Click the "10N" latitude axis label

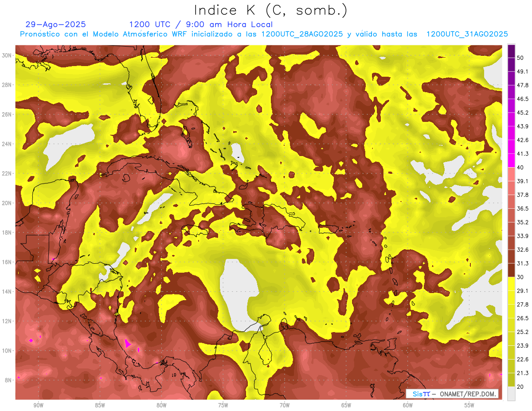(x=7, y=351)
